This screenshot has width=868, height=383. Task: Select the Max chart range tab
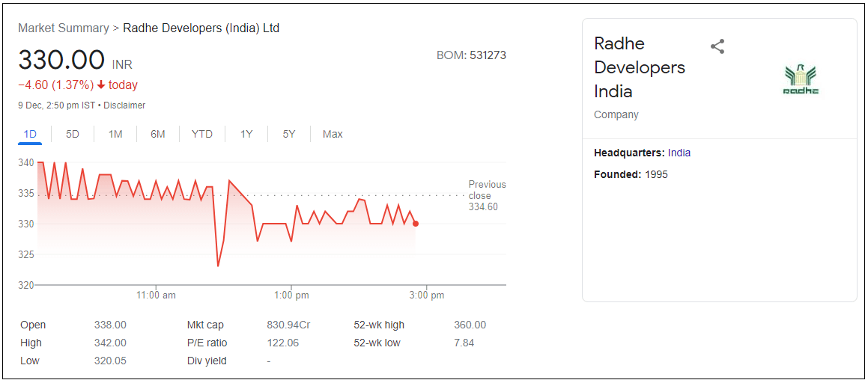(x=333, y=134)
